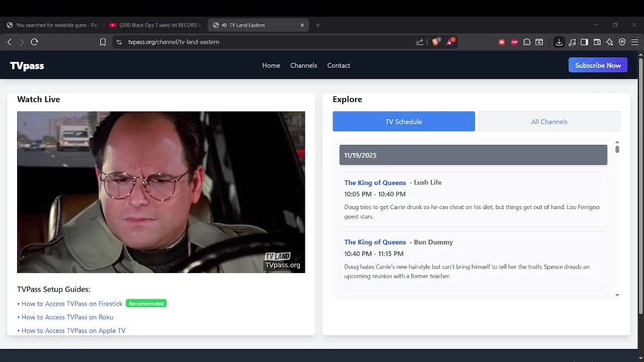Switch to the westside gunn search tab

(x=52, y=25)
